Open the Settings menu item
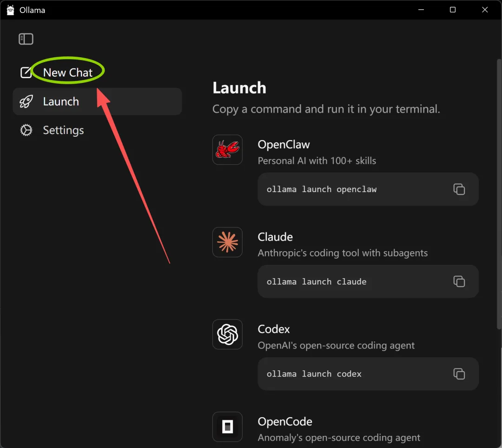This screenshot has height=448, width=502. pos(63,130)
